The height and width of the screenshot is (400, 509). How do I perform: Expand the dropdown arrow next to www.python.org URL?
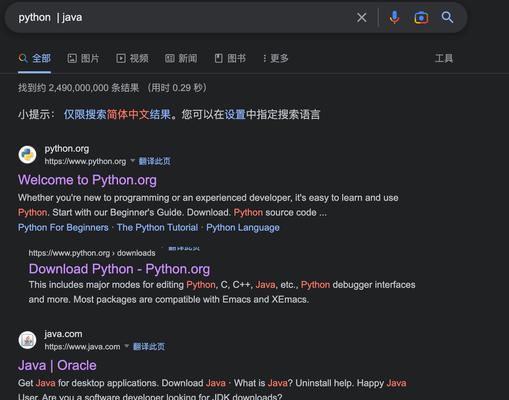pyautogui.click(x=132, y=161)
